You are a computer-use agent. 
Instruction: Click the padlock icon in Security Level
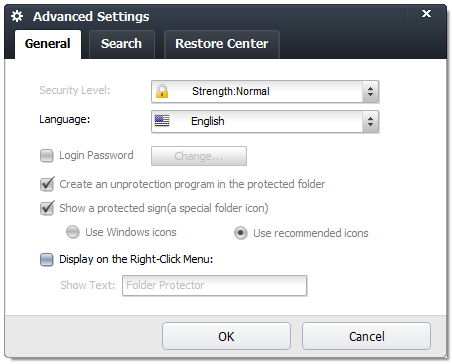point(162,91)
